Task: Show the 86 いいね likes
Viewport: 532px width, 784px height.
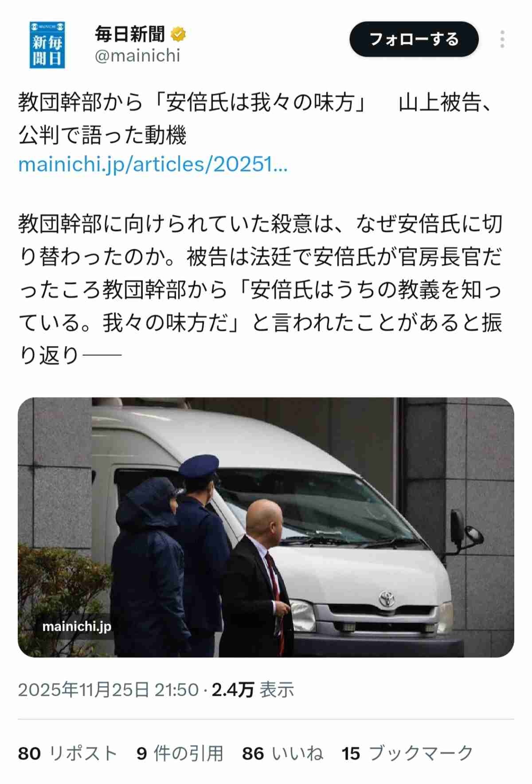Action: (282, 753)
